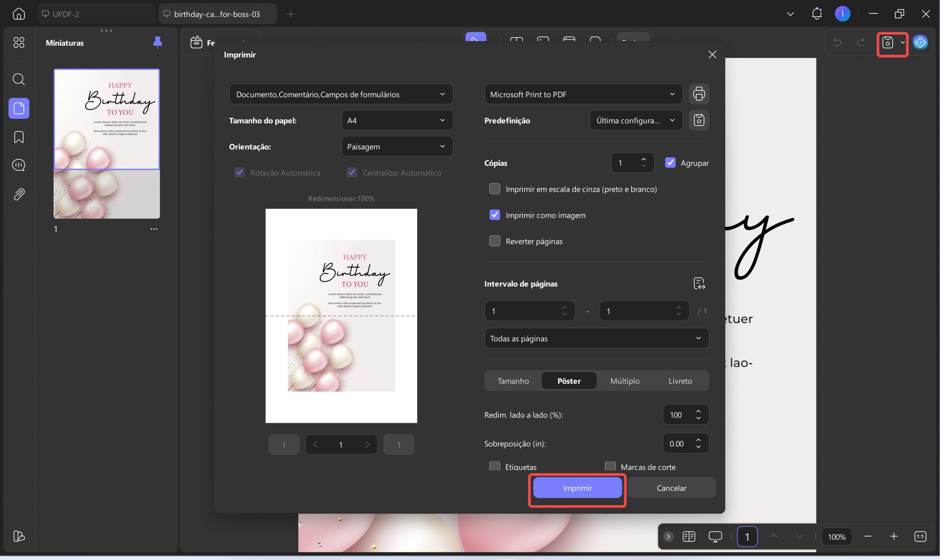Close the Imprimir dialog
Image resolution: width=940 pixels, height=560 pixels.
click(712, 54)
